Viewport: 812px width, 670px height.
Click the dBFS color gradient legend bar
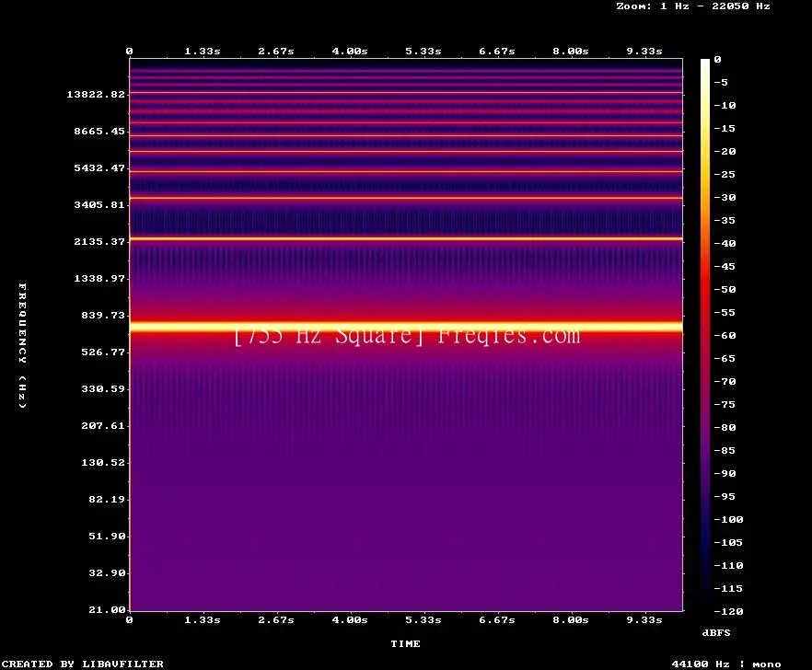click(x=705, y=335)
